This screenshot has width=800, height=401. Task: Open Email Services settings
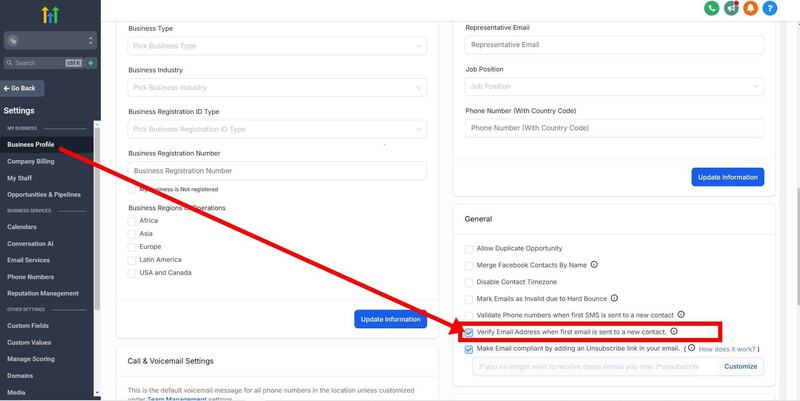[29, 260]
